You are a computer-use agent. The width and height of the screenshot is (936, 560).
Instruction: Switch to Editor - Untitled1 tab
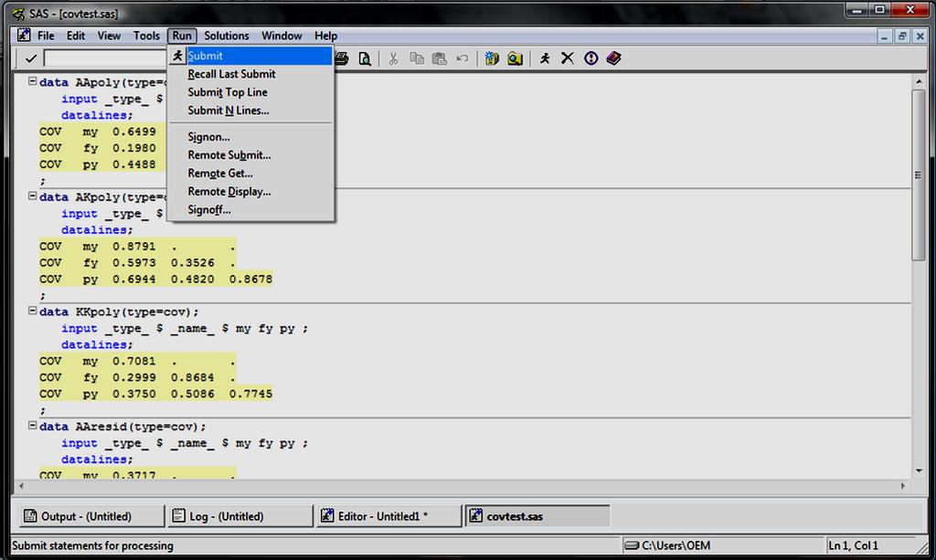coord(388,516)
